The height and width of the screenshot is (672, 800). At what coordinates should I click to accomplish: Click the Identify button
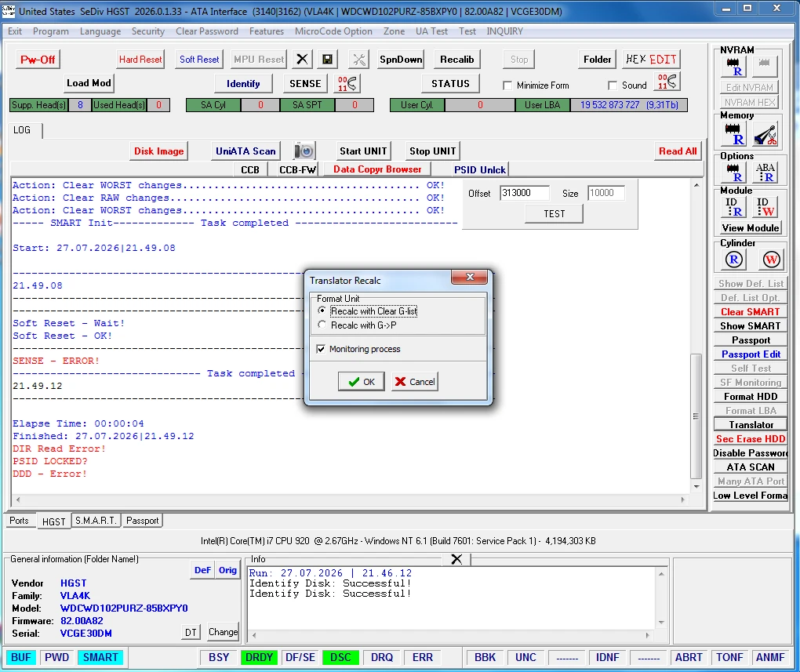(x=243, y=83)
